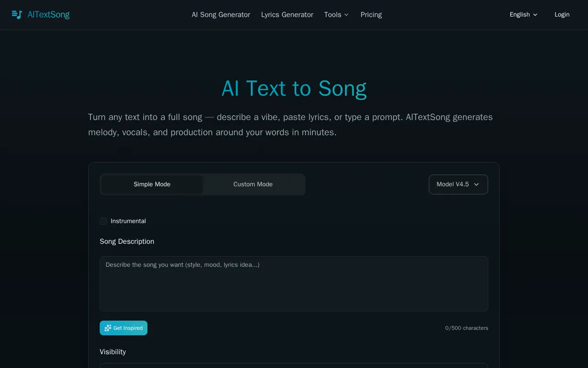Focus the Song Description text area

294,284
